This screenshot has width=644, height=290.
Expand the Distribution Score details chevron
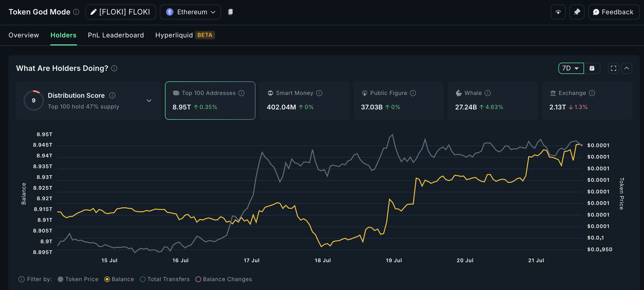(149, 101)
